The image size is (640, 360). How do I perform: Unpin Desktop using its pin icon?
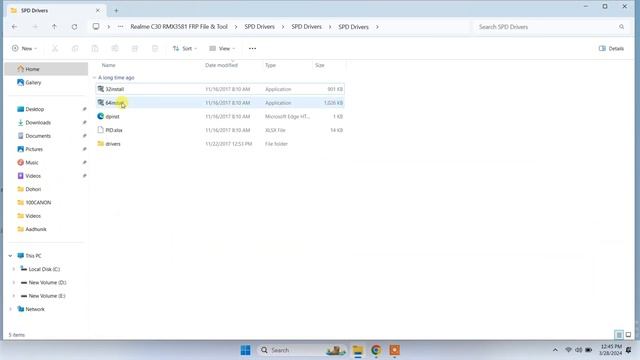[84, 109]
